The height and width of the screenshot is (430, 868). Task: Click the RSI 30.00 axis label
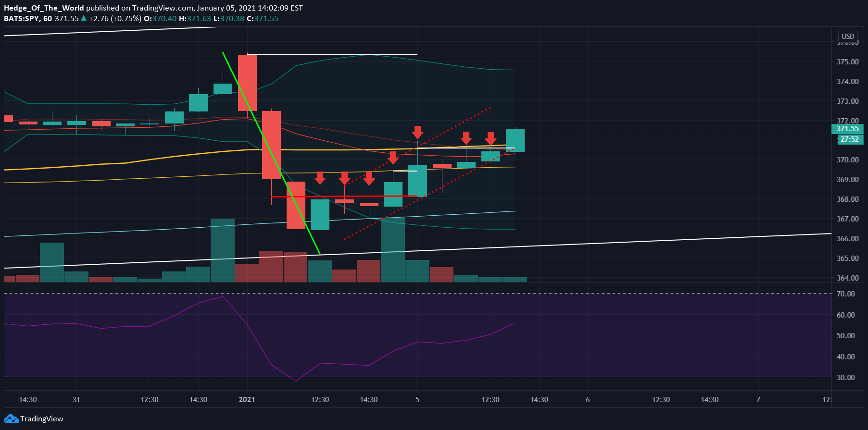pos(846,378)
